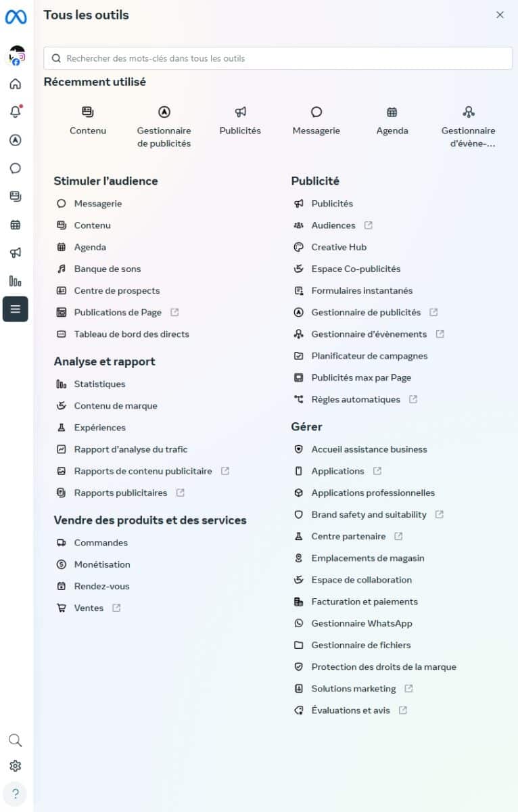Focus the keyword search field
518x812 pixels.
pos(278,58)
